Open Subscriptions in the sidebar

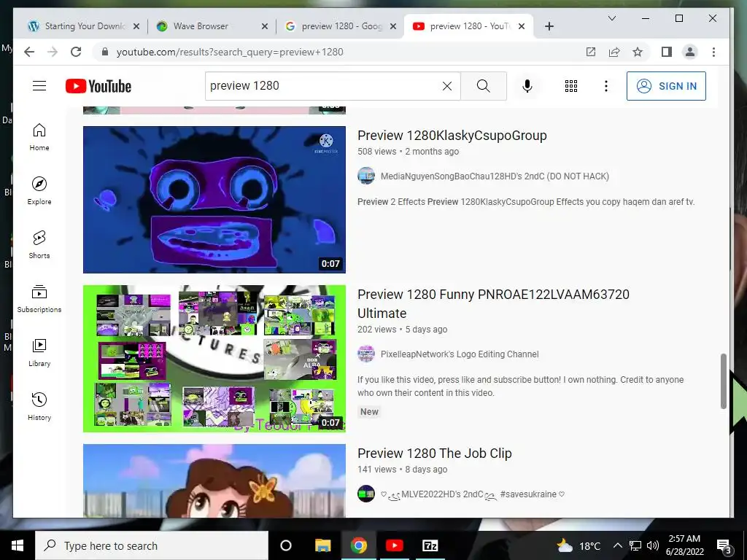[39, 298]
